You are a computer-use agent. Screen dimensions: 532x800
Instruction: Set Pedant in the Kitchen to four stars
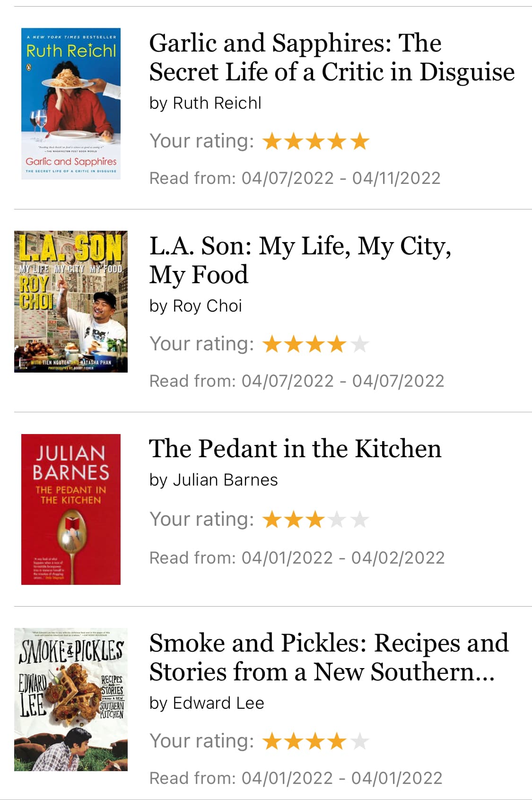coord(337,519)
